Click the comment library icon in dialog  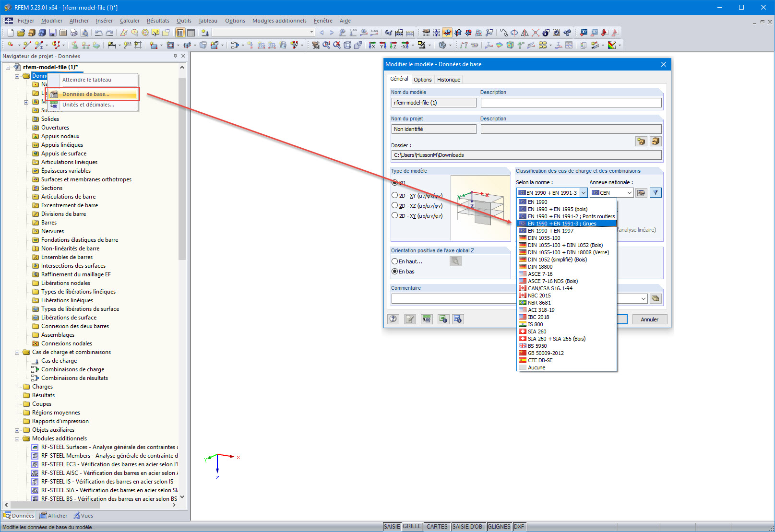[656, 298]
